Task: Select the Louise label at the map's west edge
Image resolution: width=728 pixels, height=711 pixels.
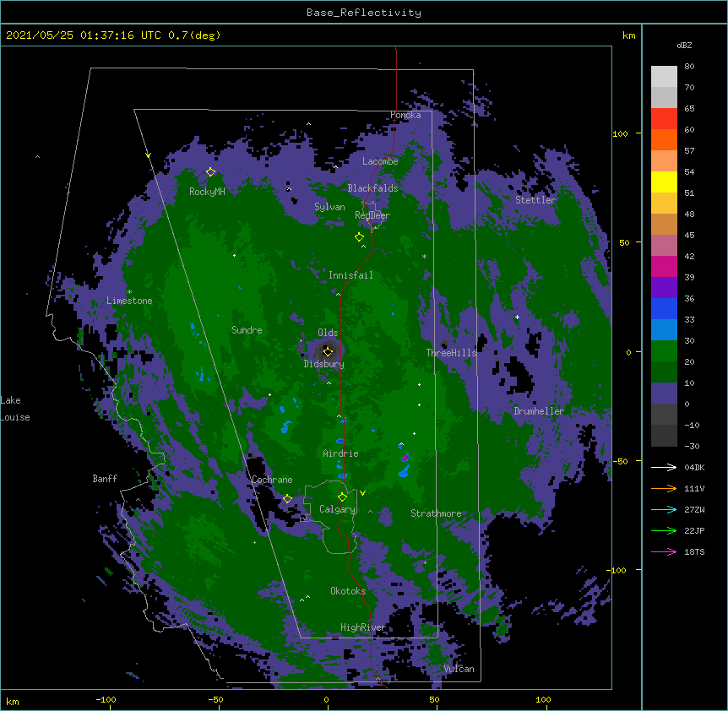Action: (15, 417)
